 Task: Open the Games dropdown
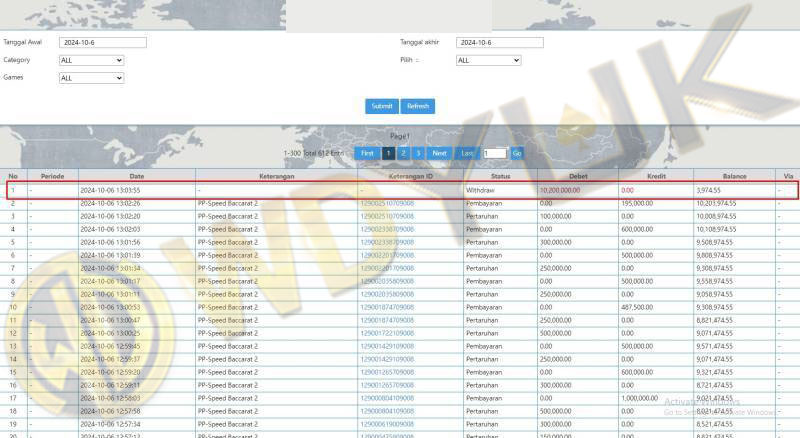[x=91, y=77]
